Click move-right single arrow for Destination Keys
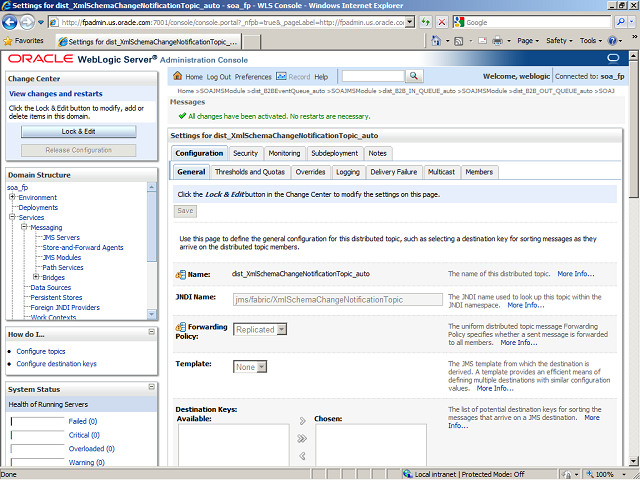 coord(303,421)
